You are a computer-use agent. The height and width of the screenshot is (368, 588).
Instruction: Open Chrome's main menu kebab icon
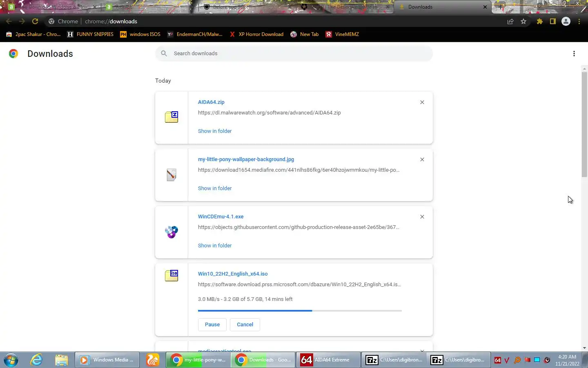click(x=579, y=21)
